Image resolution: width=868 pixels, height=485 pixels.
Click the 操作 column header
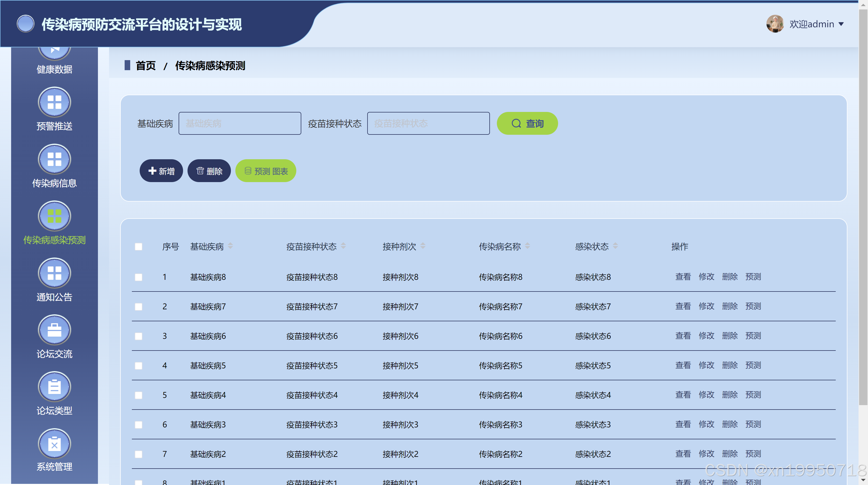pyautogui.click(x=680, y=247)
